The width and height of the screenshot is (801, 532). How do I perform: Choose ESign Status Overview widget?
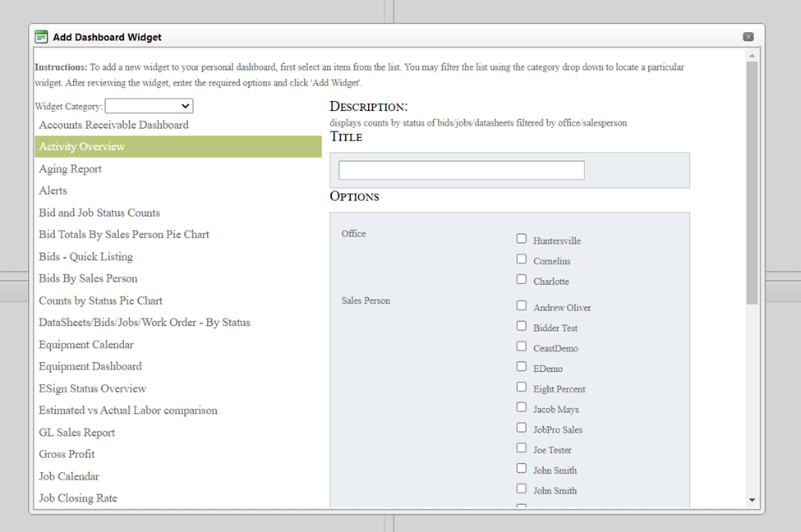click(92, 388)
